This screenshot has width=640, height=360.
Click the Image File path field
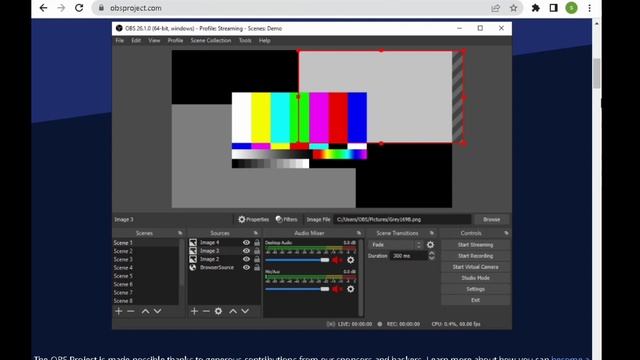pos(402,220)
